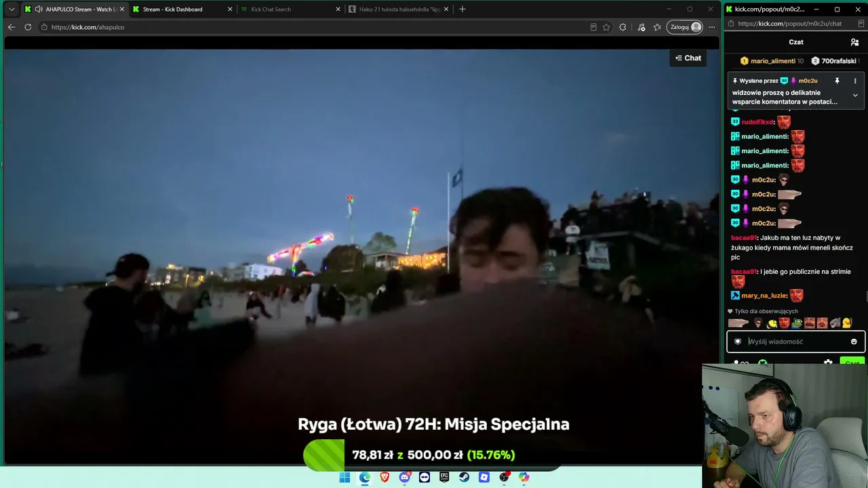Expand the pinned message from m0c2u
Image resolution: width=868 pixels, height=488 pixels.
[x=855, y=96]
